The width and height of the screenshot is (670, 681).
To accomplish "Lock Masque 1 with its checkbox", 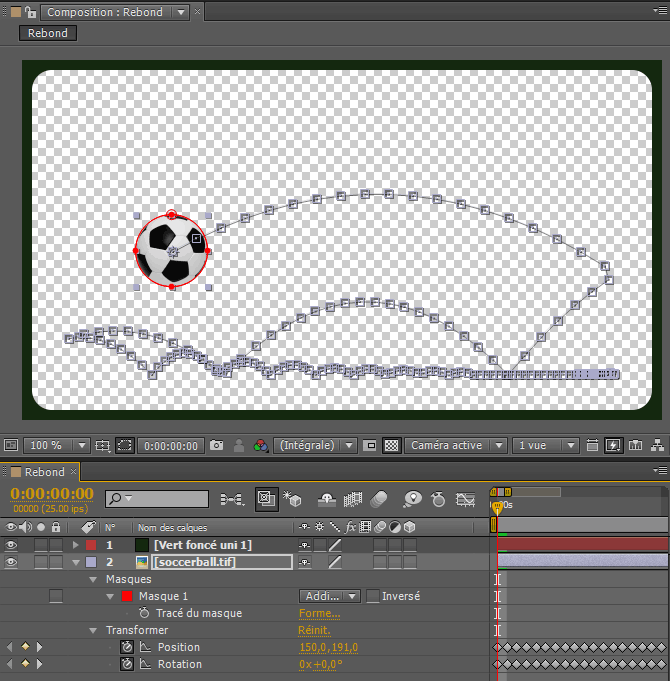I will (x=56, y=596).
